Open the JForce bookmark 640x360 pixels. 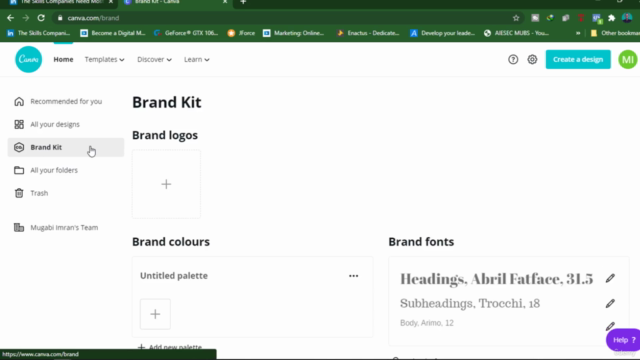242,33
